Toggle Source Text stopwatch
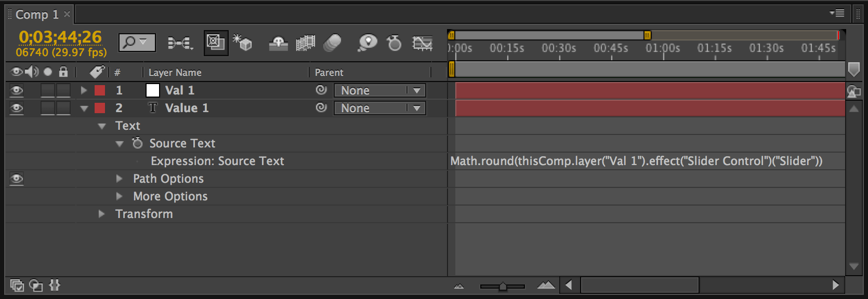The width and height of the screenshot is (868, 299). click(x=137, y=143)
